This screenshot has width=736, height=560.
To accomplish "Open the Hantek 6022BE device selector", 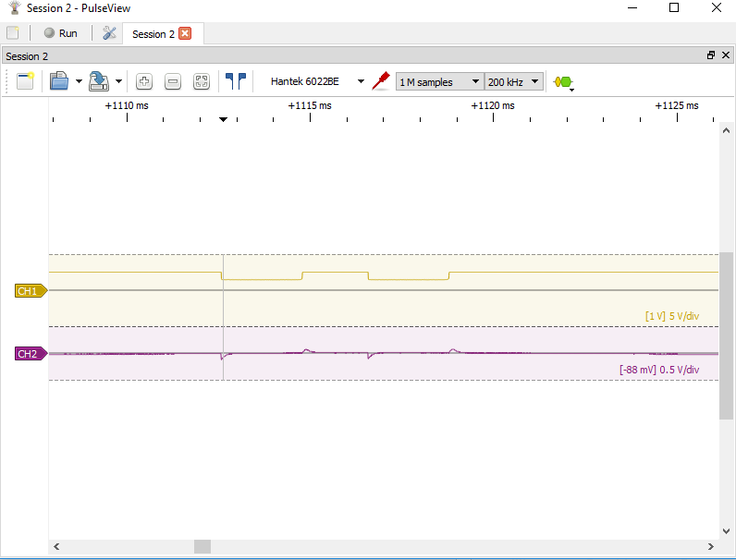I will (x=304, y=81).
